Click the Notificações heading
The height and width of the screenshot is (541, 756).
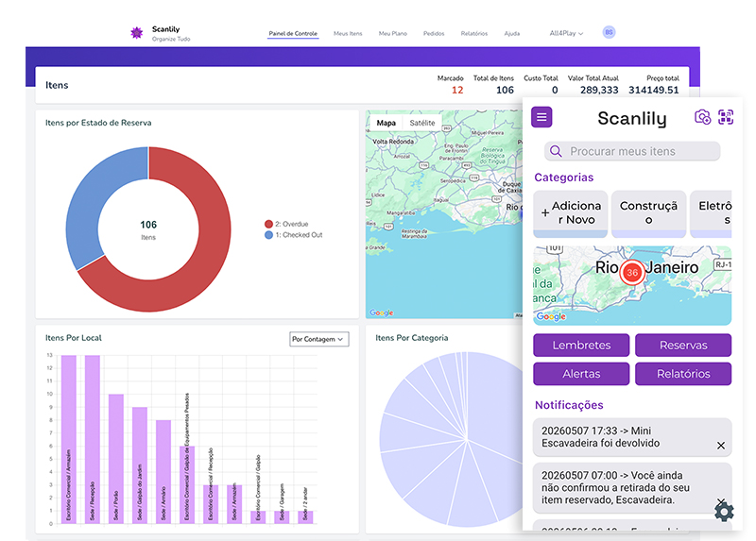(x=569, y=405)
